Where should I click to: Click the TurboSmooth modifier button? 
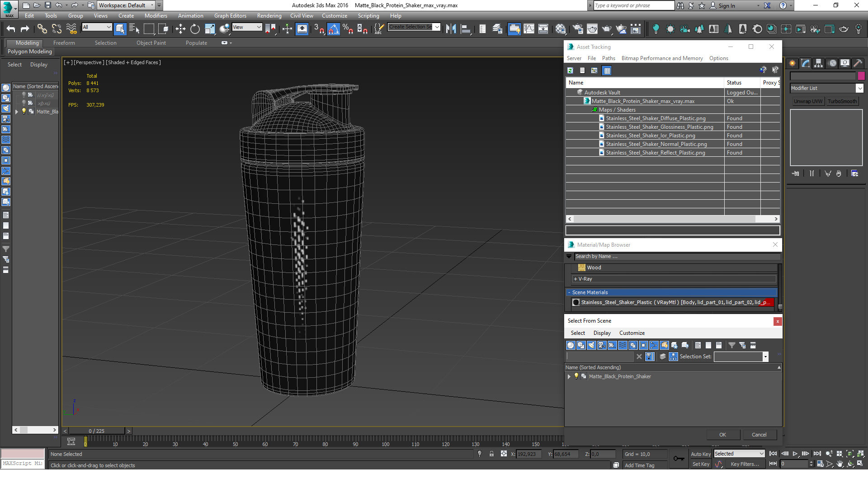pyautogui.click(x=842, y=101)
